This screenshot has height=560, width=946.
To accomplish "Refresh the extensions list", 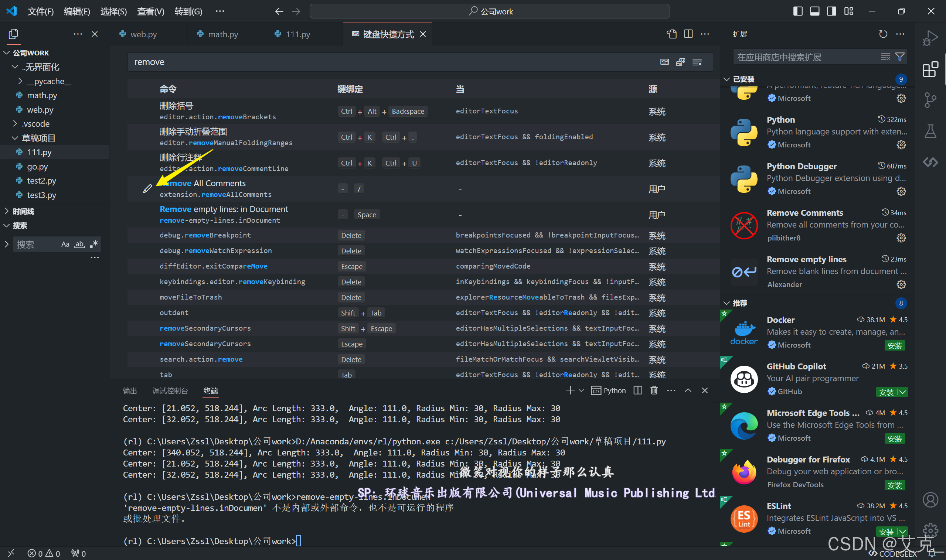I will [883, 34].
